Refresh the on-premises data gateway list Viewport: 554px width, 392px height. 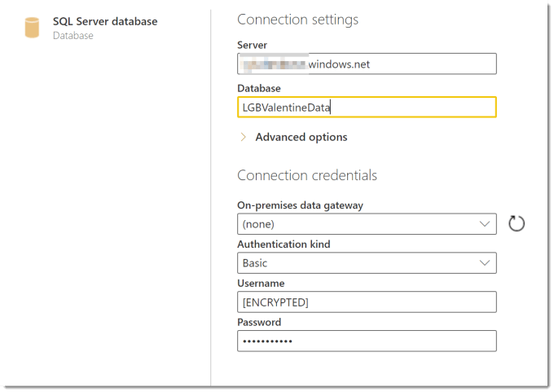[517, 224]
